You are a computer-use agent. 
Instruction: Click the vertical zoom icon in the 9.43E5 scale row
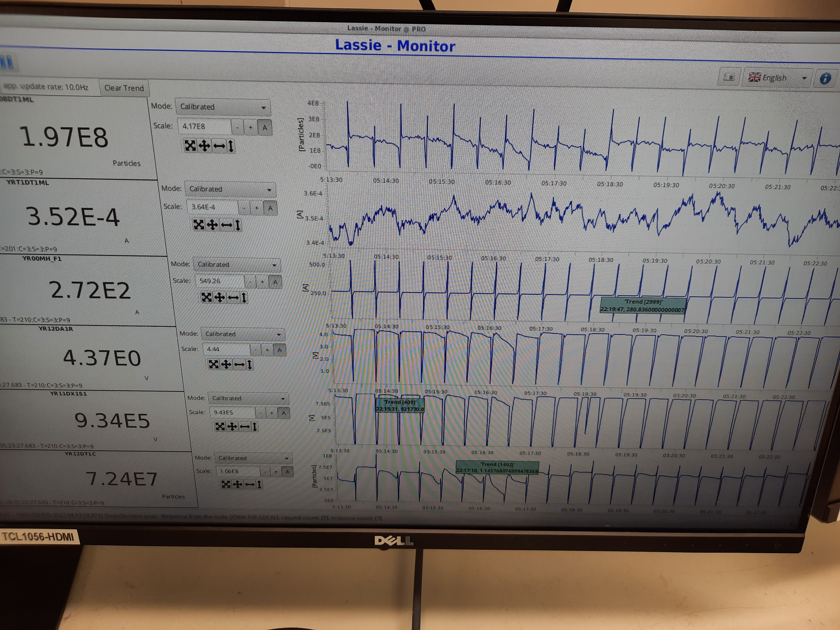255,427
